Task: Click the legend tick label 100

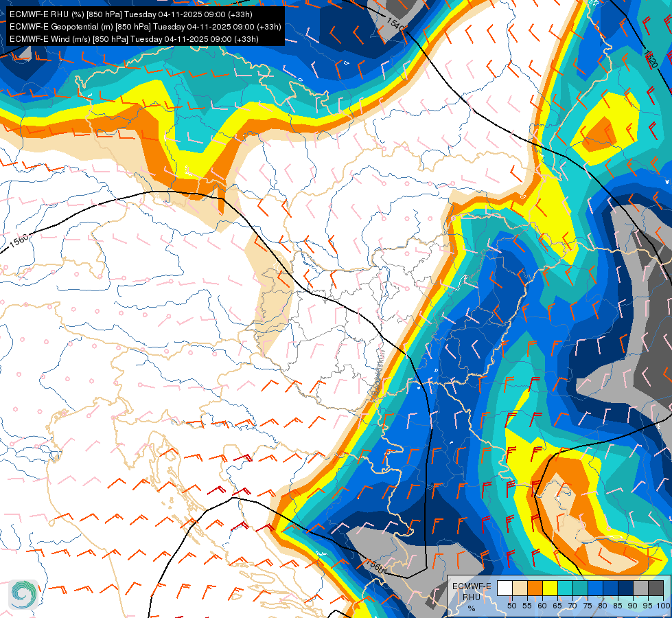Action: click(663, 606)
